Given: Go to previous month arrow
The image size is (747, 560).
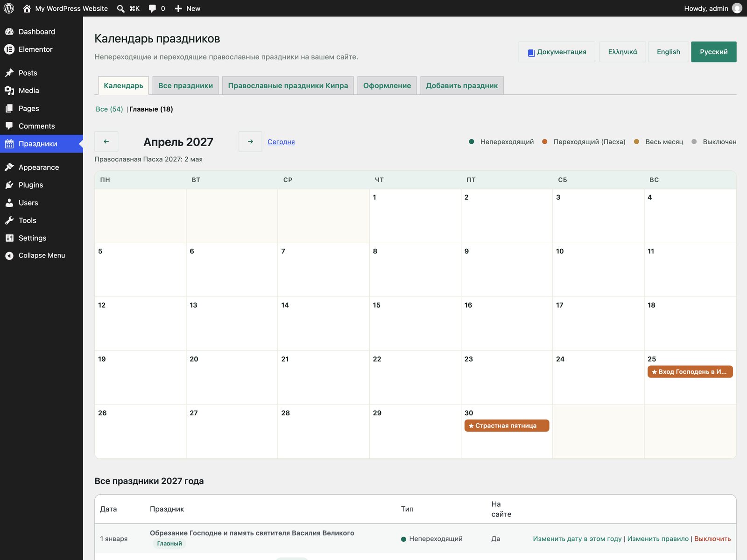Looking at the screenshot, I should tap(106, 141).
